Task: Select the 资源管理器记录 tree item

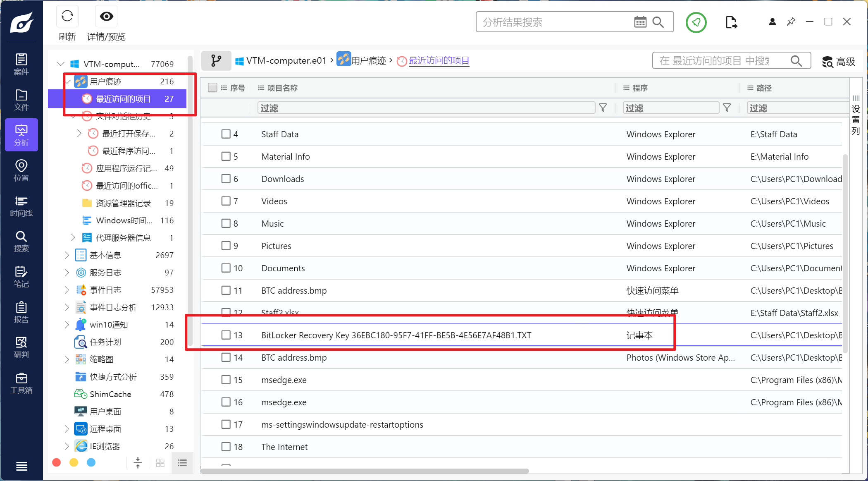Action: click(123, 203)
